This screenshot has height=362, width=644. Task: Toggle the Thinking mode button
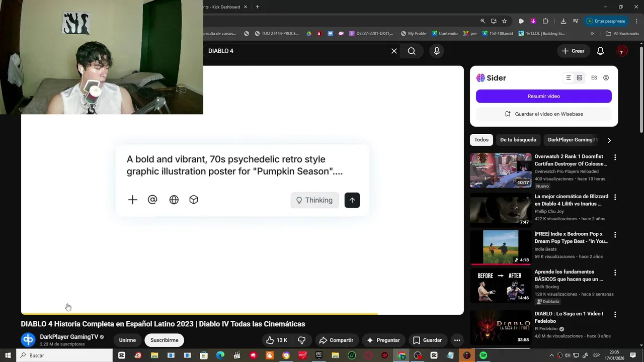click(x=314, y=200)
